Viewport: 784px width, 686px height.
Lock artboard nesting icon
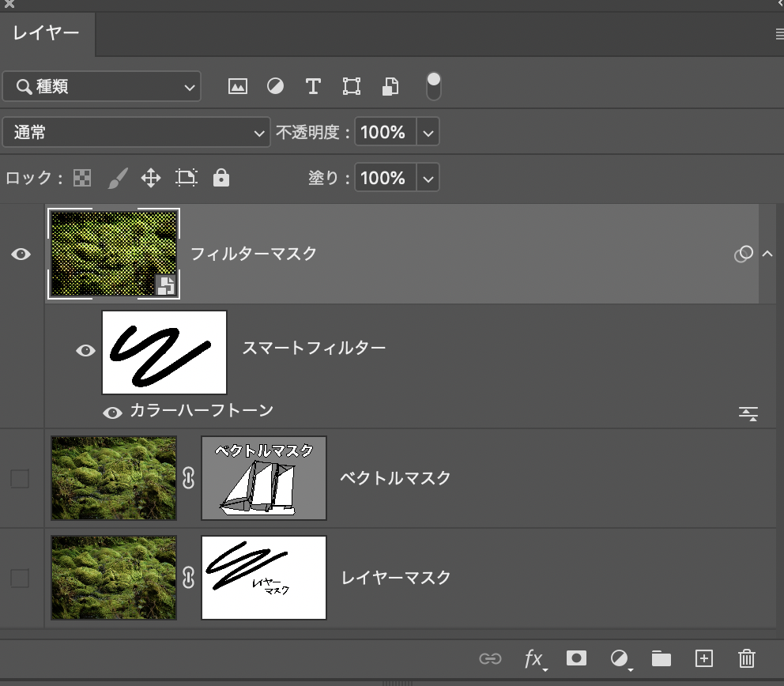point(186,178)
